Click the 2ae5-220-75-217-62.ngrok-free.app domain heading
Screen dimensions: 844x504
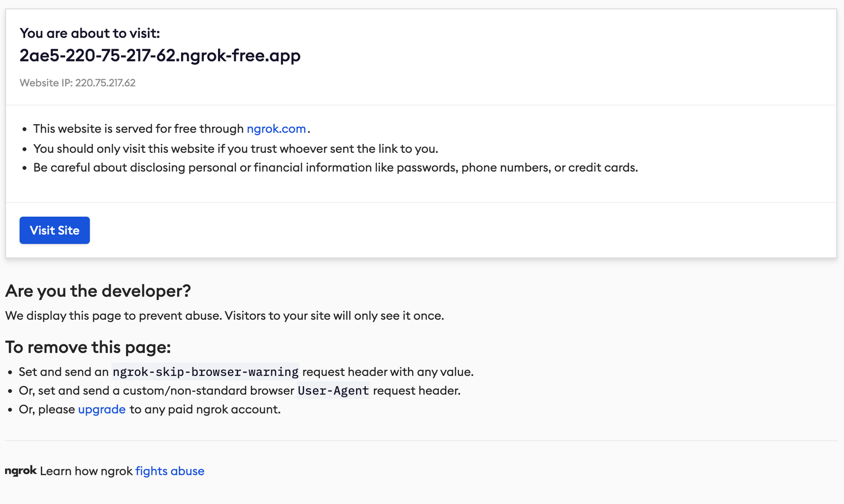pos(160,55)
